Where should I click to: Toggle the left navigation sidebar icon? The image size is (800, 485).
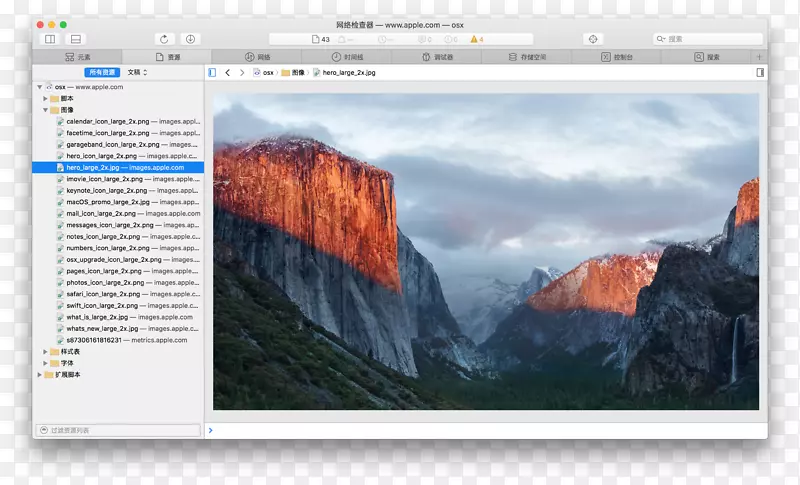(x=212, y=72)
